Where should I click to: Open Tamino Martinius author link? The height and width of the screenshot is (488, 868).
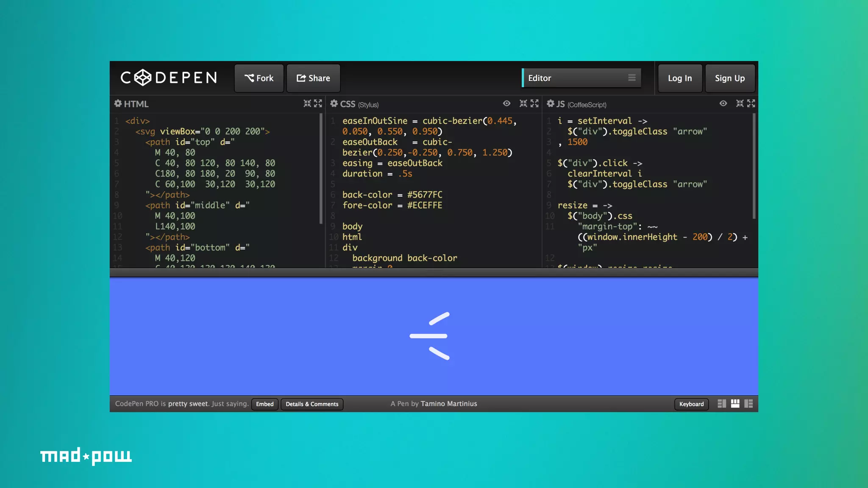(449, 404)
